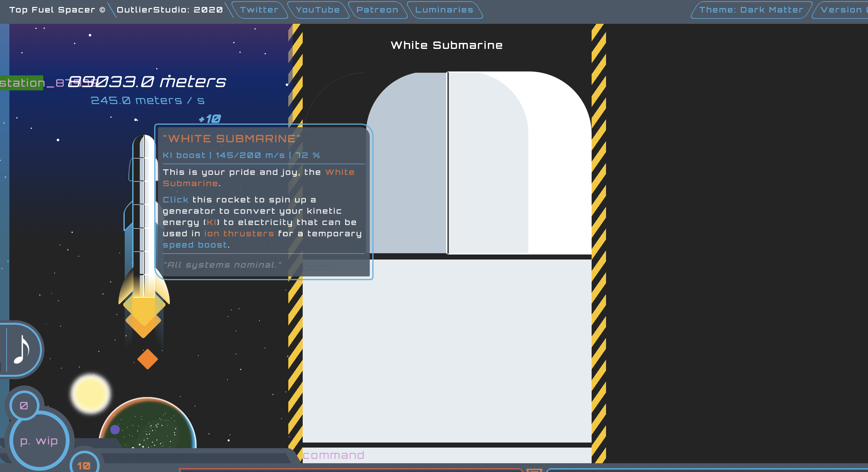Toggle the music note sound button
Screen dimensions: 868x472
click(22, 349)
